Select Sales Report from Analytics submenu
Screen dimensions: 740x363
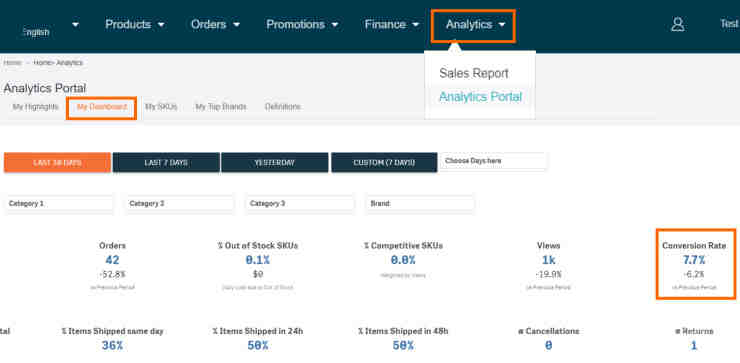coord(474,73)
